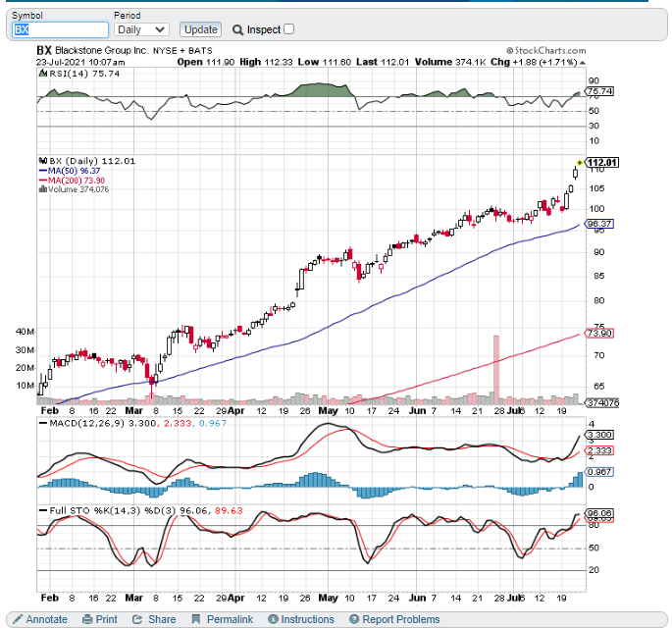
Task: Click the Inspect magnifying glass icon
Action: pyautogui.click(x=237, y=30)
